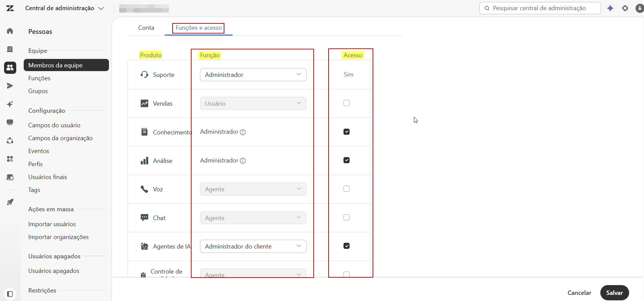
Task: Select the People icon in left rail
Action: (x=10, y=68)
